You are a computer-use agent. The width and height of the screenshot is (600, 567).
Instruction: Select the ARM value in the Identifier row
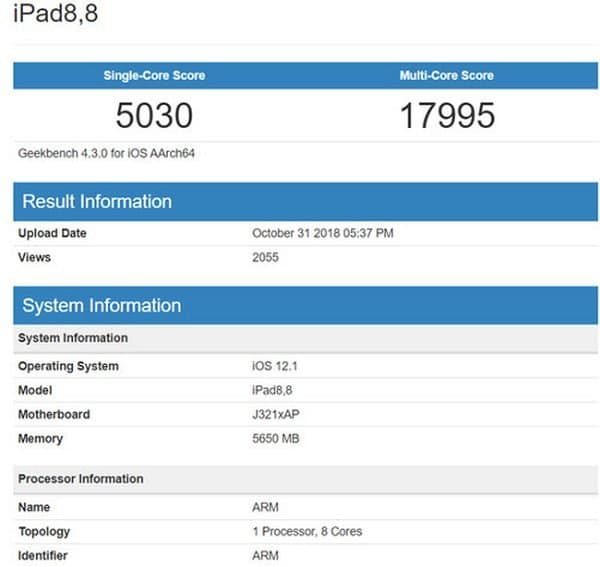coord(265,556)
